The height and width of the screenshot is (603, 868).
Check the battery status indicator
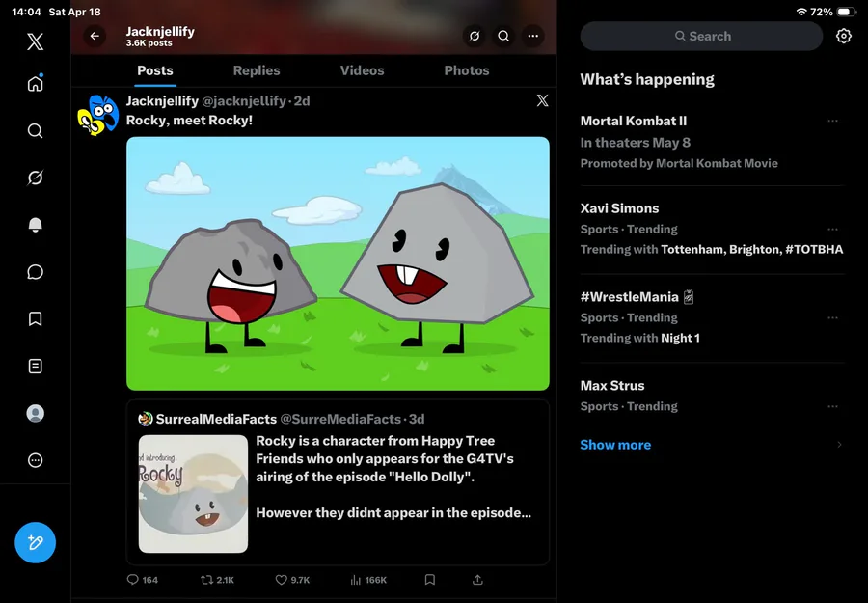click(847, 12)
